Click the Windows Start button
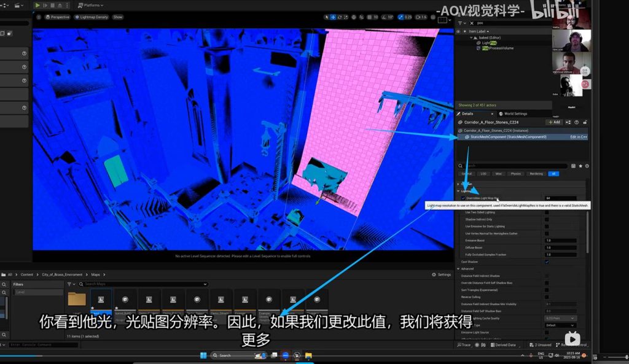Screen dimensions: 629x364 pyautogui.click(x=203, y=355)
